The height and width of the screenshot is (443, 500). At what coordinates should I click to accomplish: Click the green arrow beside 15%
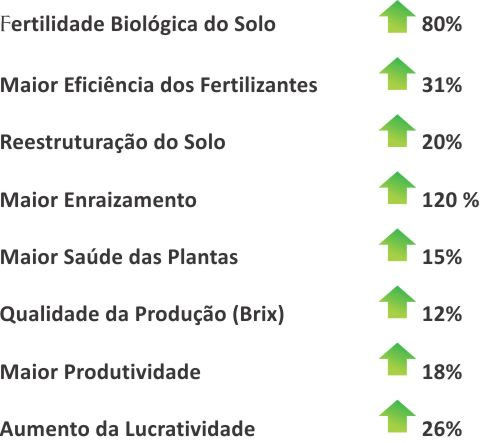point(397,245)
